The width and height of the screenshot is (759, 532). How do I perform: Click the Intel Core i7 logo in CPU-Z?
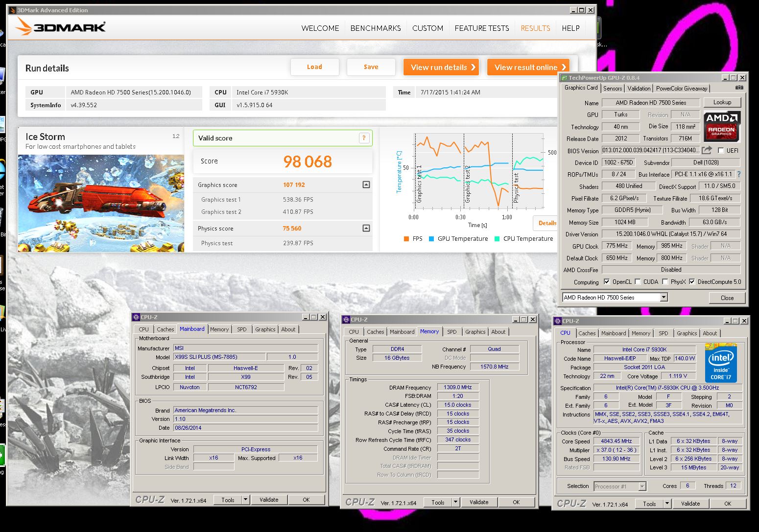(x=721, y=363)
